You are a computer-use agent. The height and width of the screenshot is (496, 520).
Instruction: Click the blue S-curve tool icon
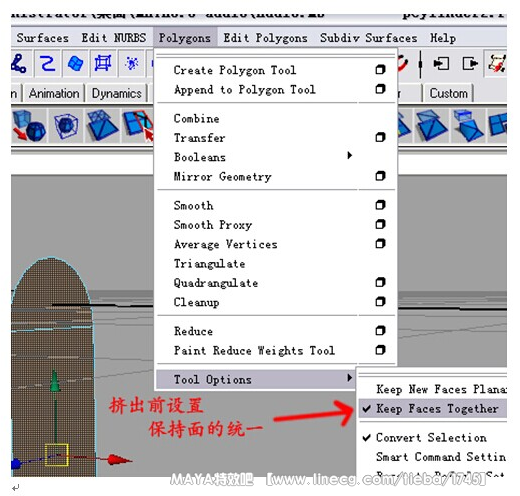[x=47, y=63]
